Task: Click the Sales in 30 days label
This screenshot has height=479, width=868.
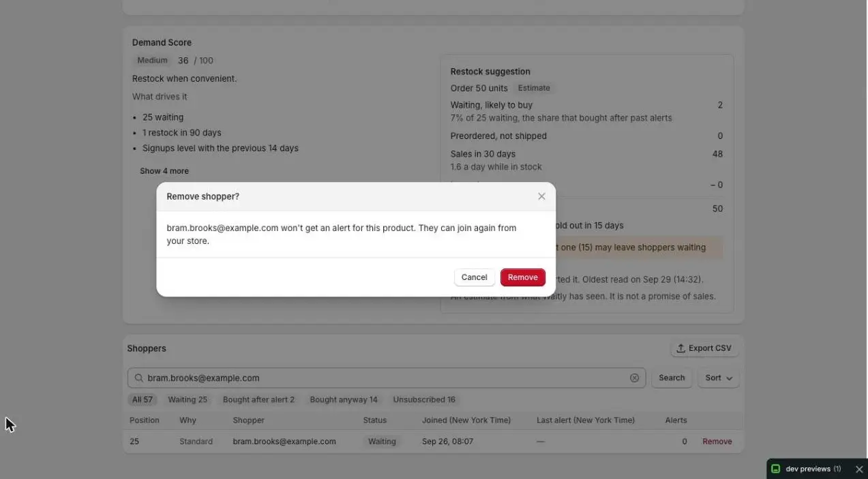Action: (x=483, y=154)
